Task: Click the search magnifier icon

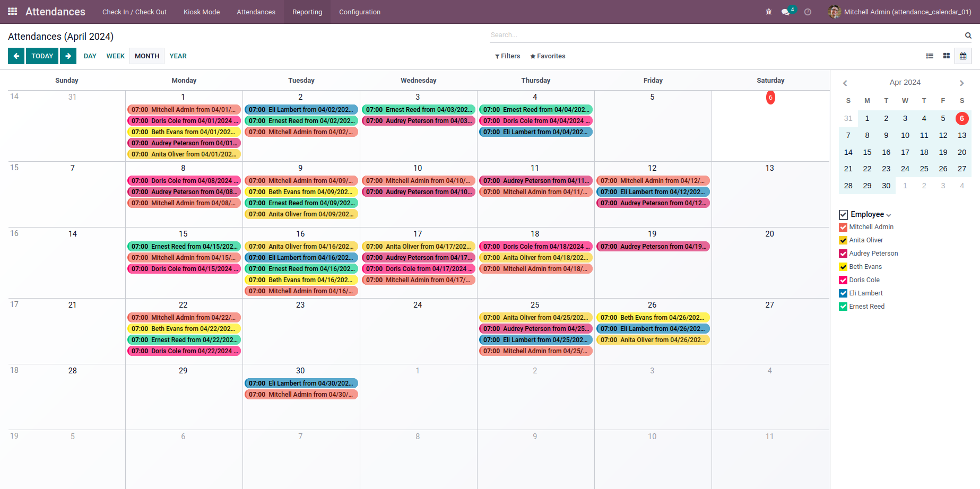Action: (968, 36)
